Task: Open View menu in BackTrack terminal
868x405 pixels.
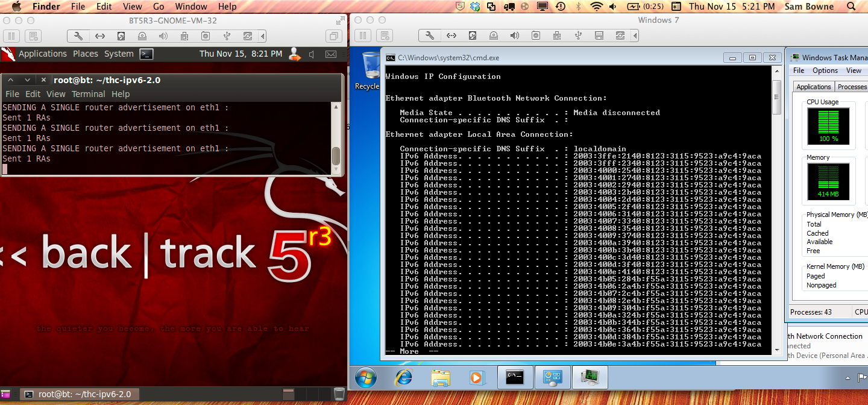Action: coord(55,94)
